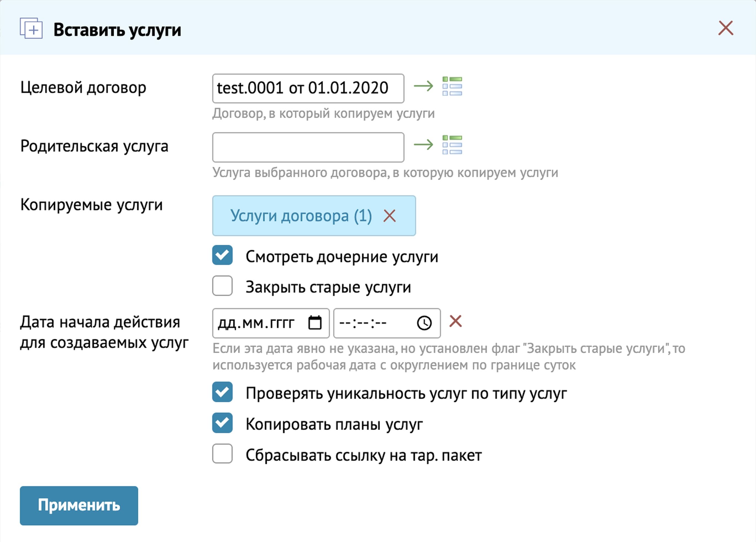Click the insert services icon in header

31,28
